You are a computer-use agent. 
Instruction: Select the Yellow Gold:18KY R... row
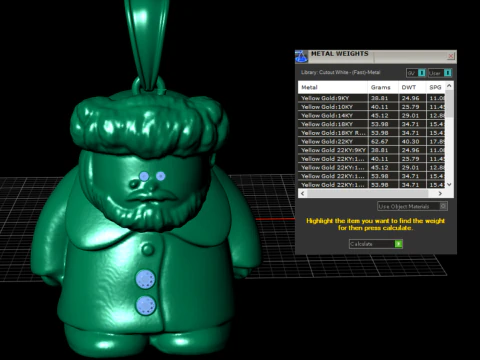click(371, 133)
